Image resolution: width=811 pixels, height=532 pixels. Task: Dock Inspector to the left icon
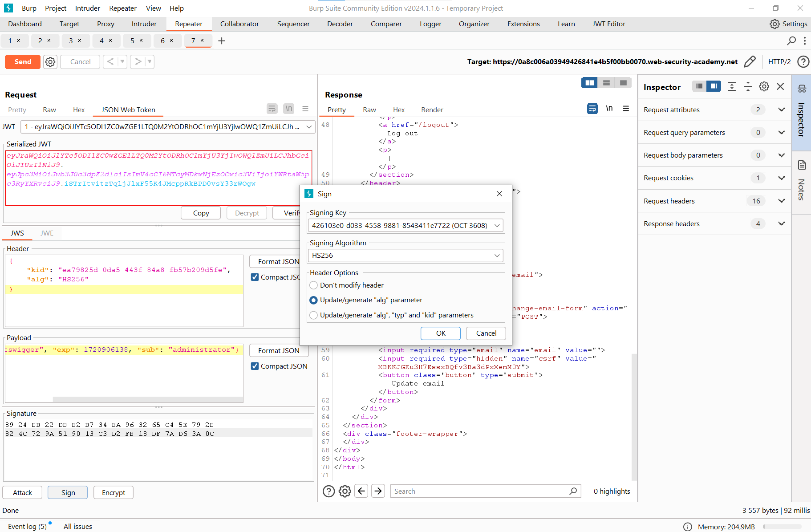tap(699, 86)
